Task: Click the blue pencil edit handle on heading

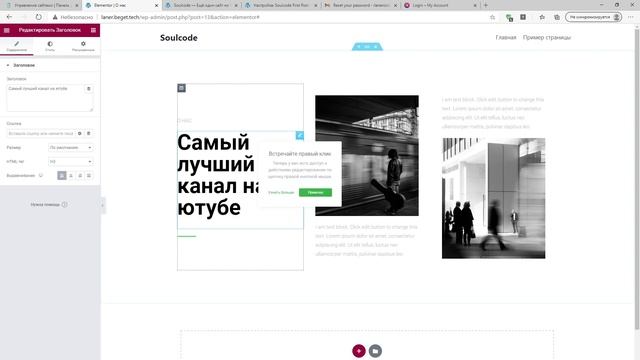Action: (300, 135)
